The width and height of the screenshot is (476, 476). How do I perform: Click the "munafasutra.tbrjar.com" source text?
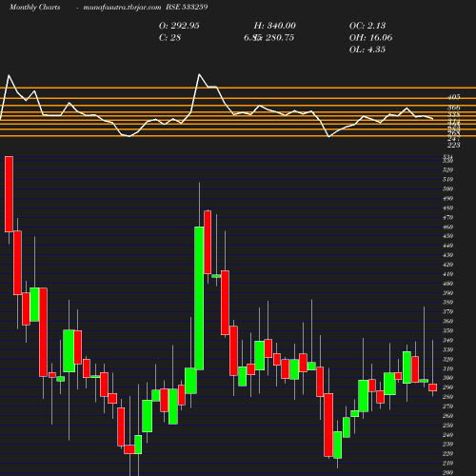pyautogui.click(x=122, y=7)
